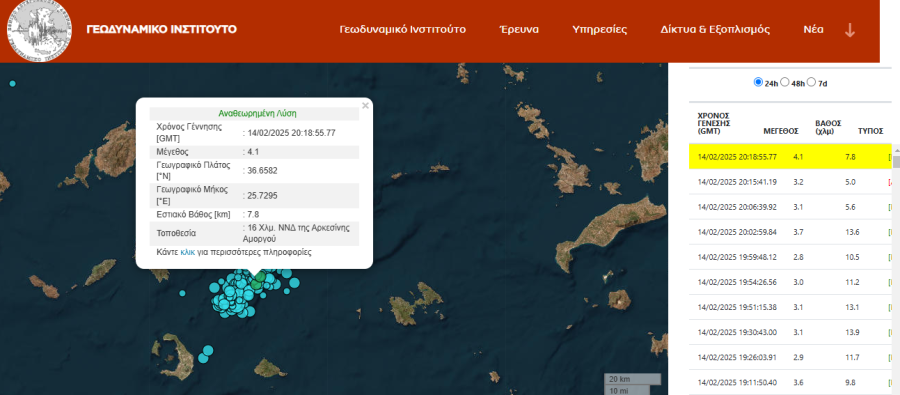Click the lone cyan marker at top-left of map
This screenshot has height=395, width=900.
pos(13,84)
